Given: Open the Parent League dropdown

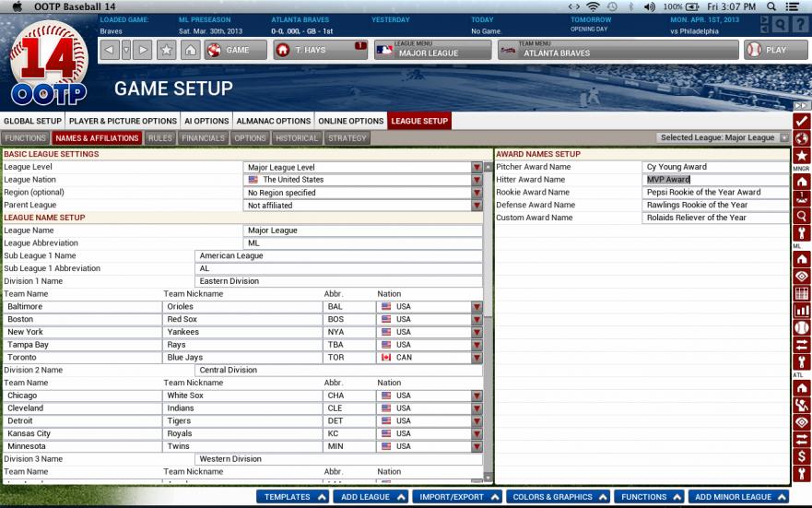Looking at the screenshot, I should 477,206.
